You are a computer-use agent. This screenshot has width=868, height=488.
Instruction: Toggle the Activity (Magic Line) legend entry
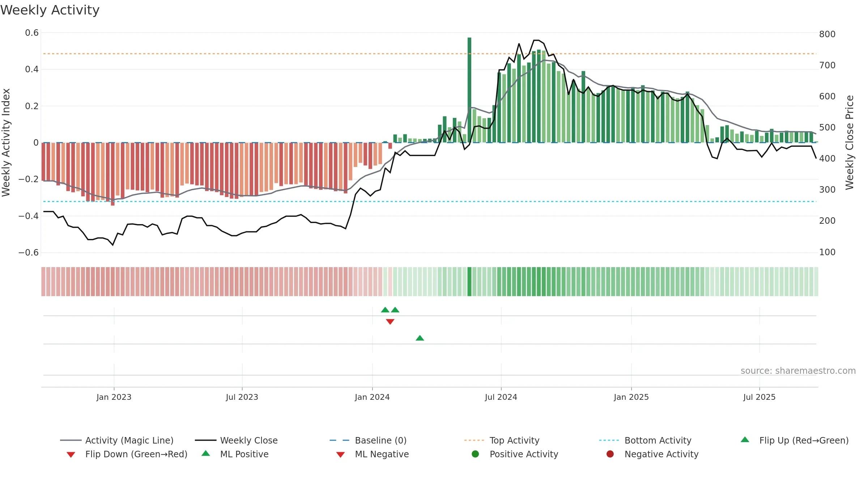coord(117,440)
